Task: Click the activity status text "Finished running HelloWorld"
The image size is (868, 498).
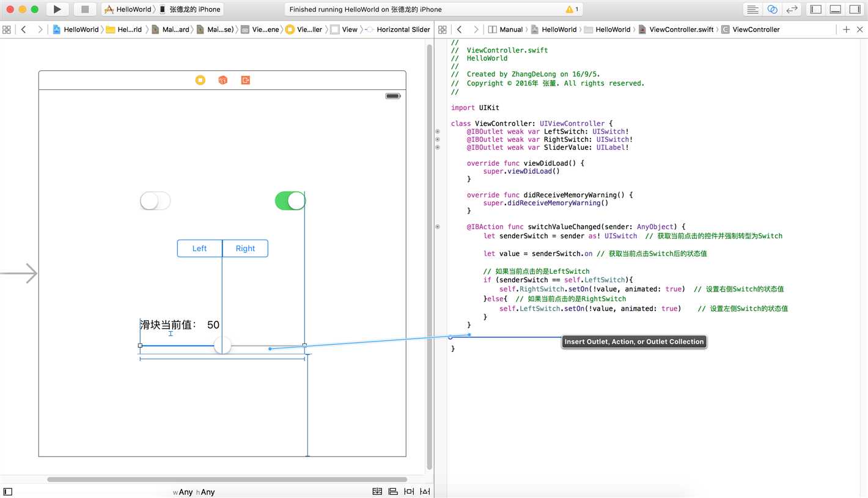Action: [x=366, y=9]
